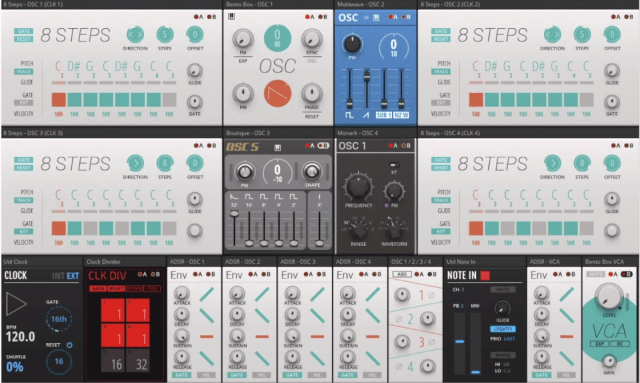Click the Direction icon in 8 Steps OSC 2
This screenshot has width=640, height=383.
click(x=552, y=35)
